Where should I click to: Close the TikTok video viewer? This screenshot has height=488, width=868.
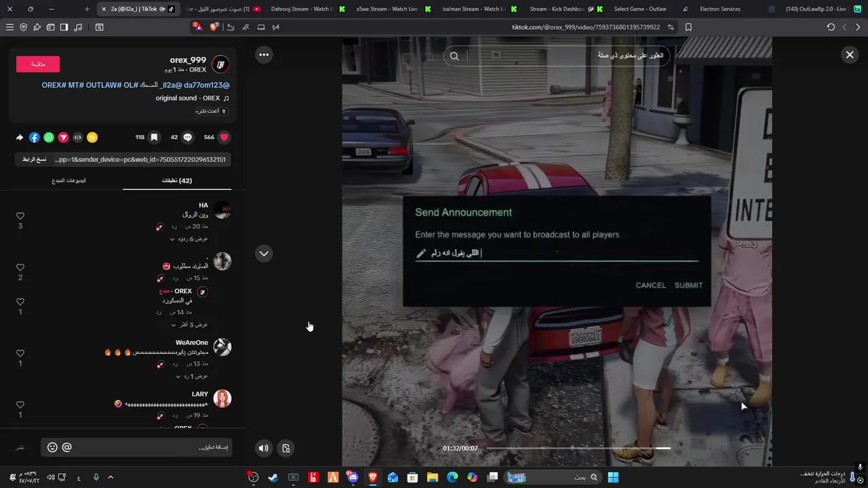[850, 55]
